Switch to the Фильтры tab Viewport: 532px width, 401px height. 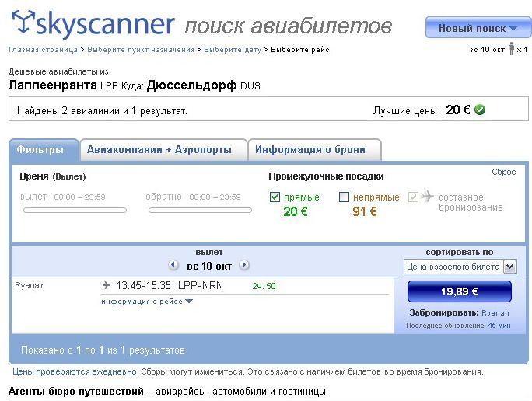coord(44,150)
